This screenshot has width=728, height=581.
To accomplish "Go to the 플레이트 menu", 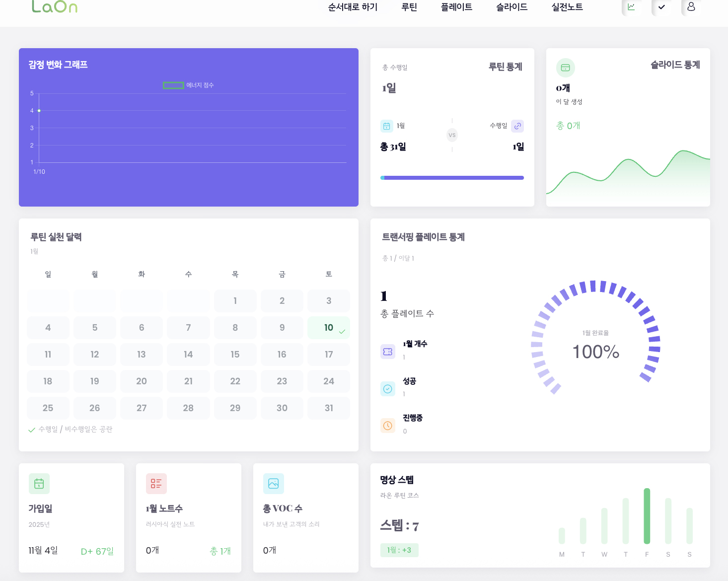I will click(456, 7).
